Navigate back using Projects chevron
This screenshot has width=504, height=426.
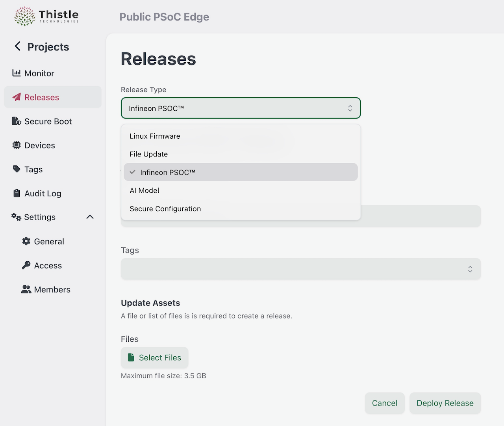17,47
